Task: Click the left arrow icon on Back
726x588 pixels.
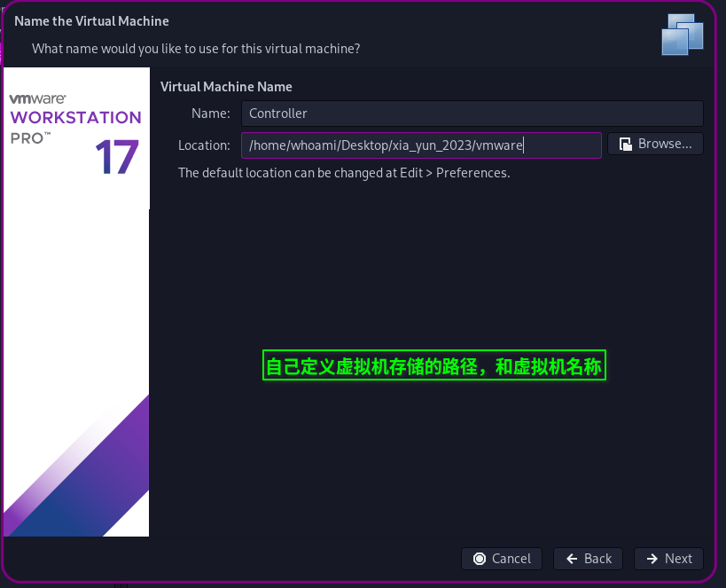Action: 572,559
